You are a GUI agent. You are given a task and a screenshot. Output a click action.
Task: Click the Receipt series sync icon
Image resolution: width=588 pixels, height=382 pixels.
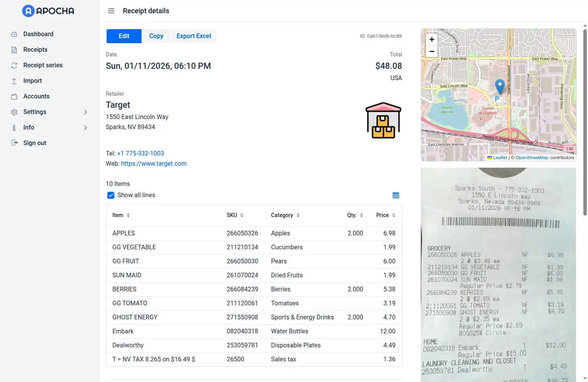click(x=14, y=65)
